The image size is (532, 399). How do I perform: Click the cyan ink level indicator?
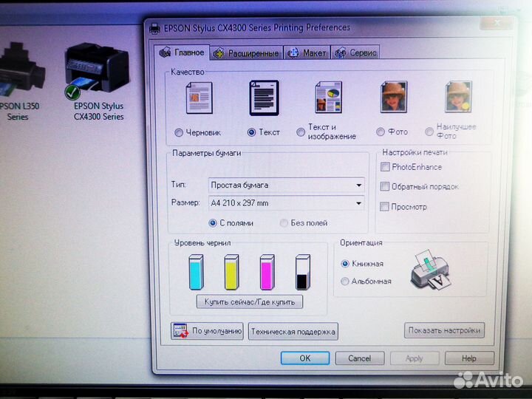point(196,272)
